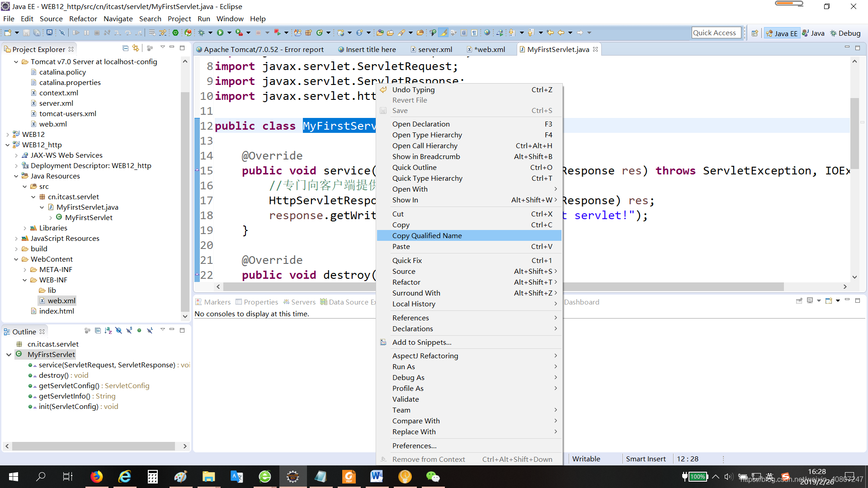Click the Writable status indicator

(586, 458)
